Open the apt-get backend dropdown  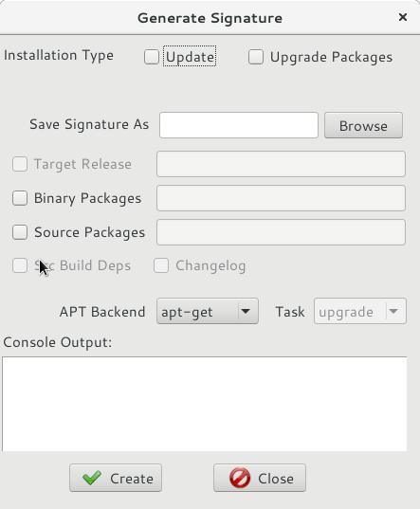pyautogui.click(x=208, y=311)
